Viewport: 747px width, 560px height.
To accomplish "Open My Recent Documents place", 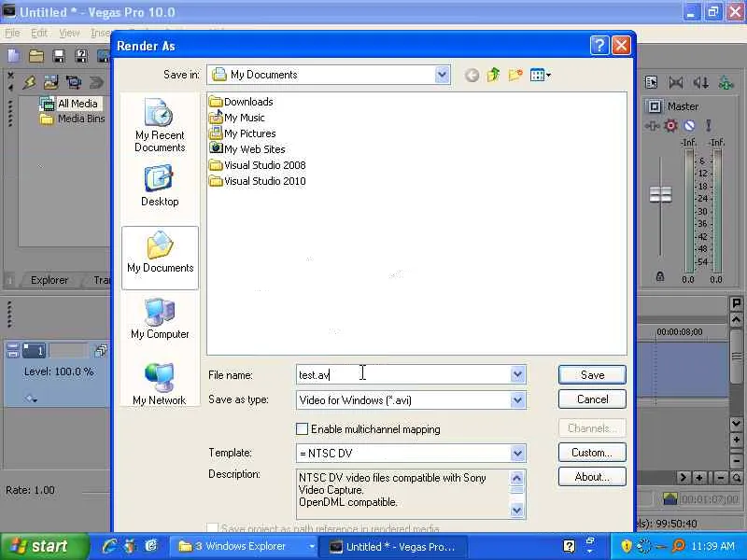I will click(x=160, y=125).
